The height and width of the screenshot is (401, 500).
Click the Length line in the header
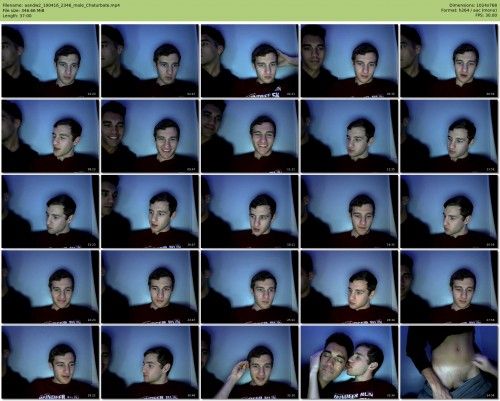point(17,15)
